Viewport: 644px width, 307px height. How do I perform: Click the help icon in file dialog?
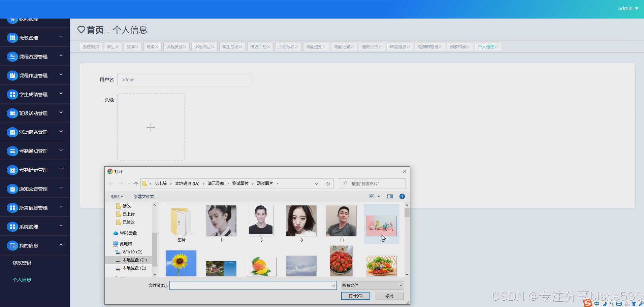402,196
